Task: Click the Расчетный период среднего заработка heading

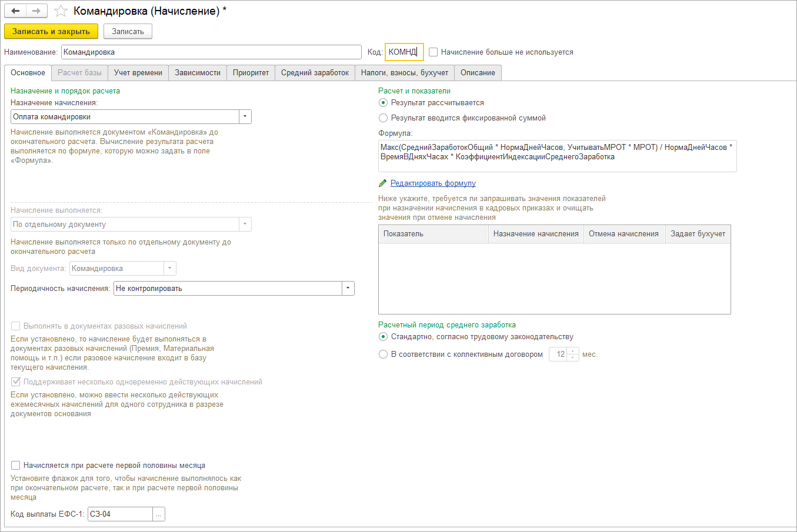Action: 447,325
